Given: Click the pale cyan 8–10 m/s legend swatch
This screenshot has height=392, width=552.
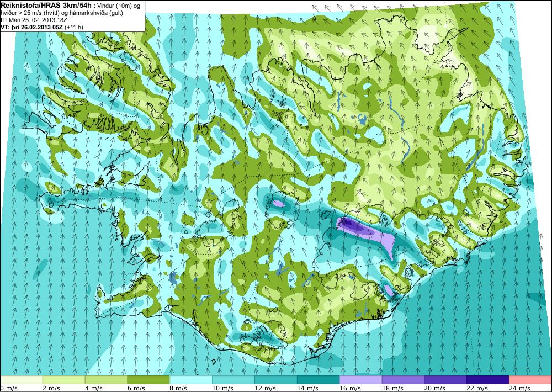Looking at the screenshot, I should 191,380.
